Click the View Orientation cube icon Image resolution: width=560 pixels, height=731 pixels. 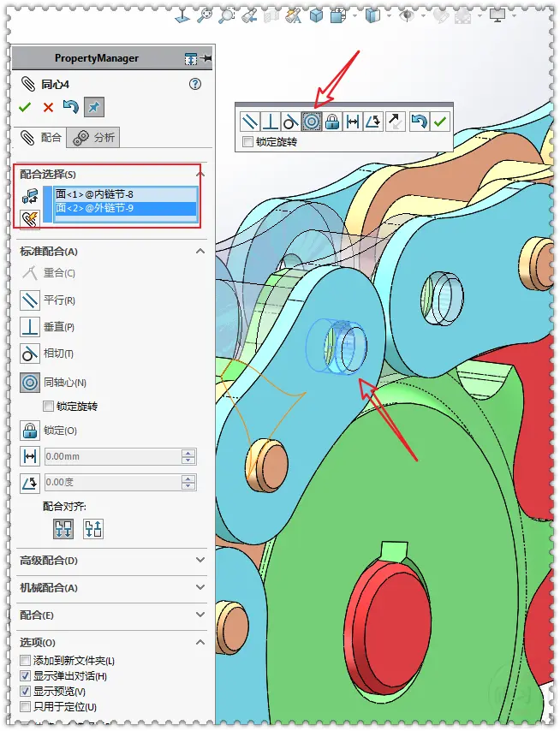click(x=338, y=16)
